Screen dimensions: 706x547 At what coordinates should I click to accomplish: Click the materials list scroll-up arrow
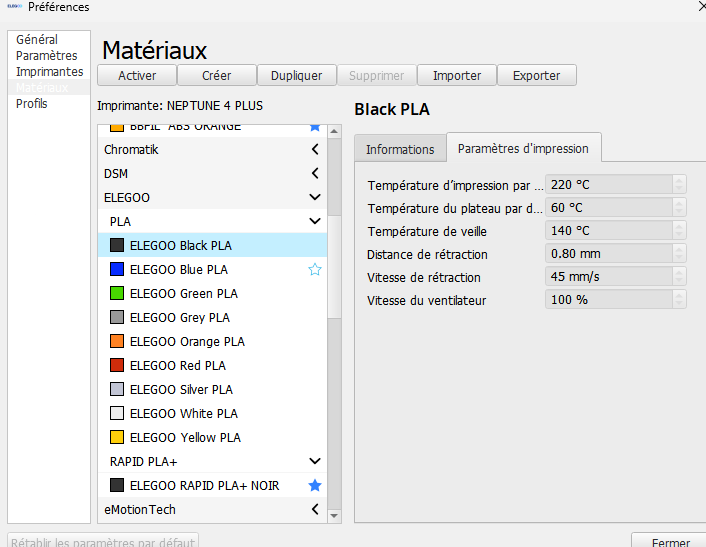334,131
